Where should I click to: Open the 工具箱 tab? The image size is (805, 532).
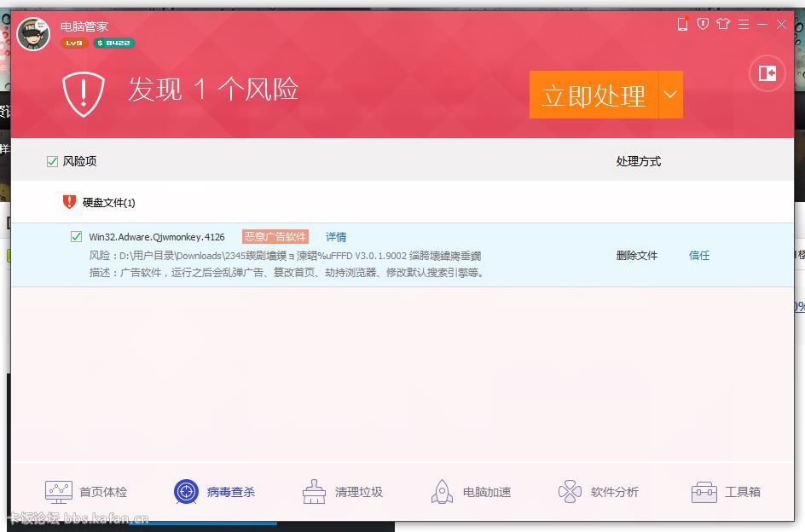click(x=726, y=492)
